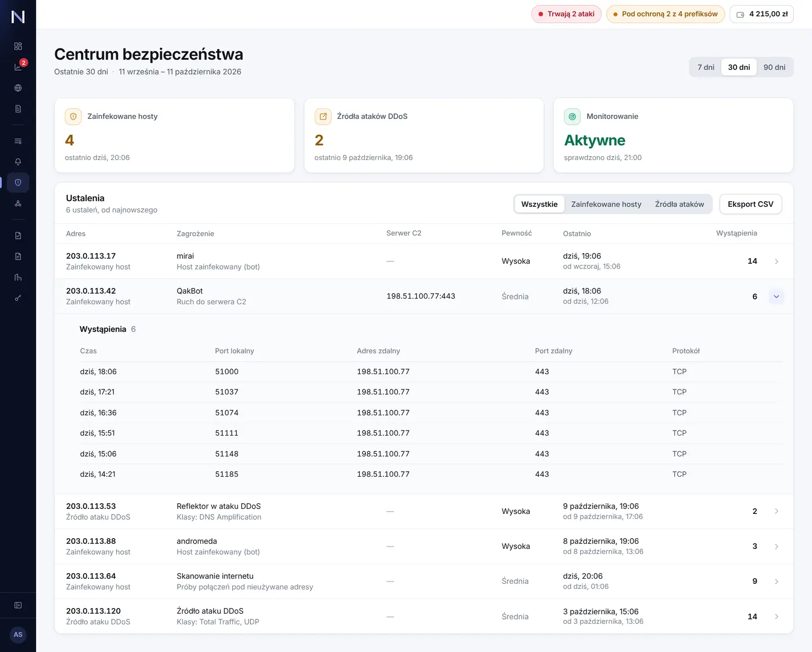
Task: Open the chart icon with badge 2
Action: point(18,67)
